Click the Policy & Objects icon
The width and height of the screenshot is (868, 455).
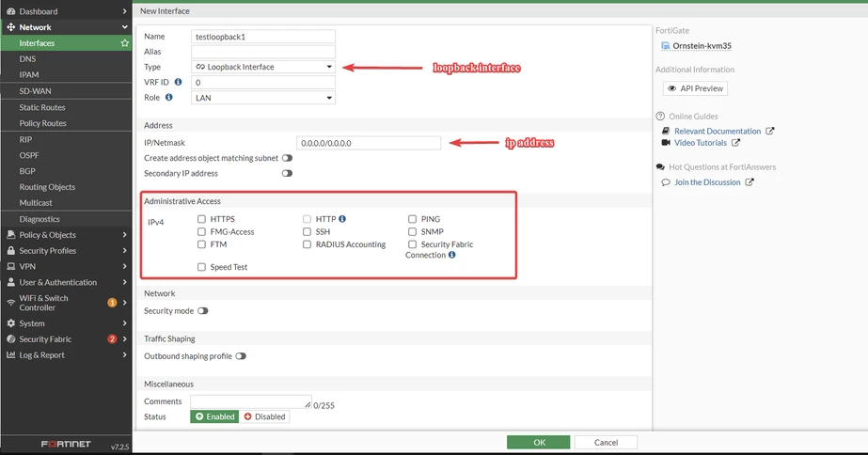10,235
